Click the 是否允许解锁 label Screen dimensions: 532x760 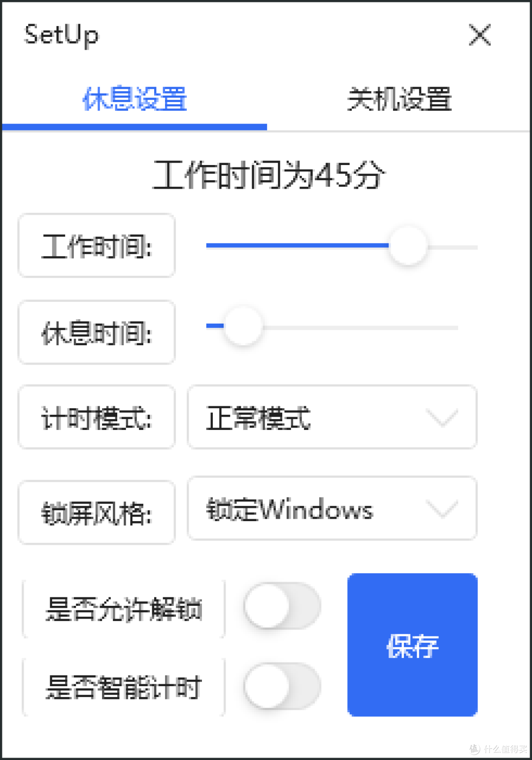click(124, 609)
